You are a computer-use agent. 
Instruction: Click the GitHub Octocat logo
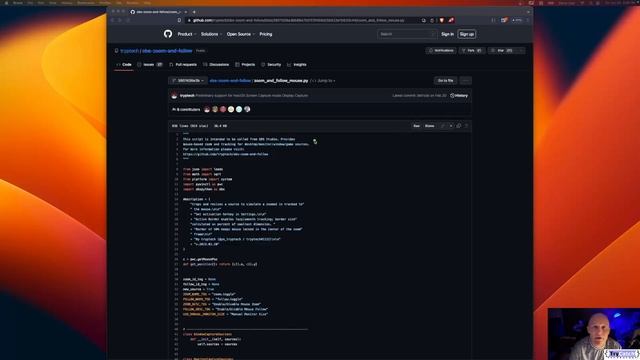pos(168,34)
